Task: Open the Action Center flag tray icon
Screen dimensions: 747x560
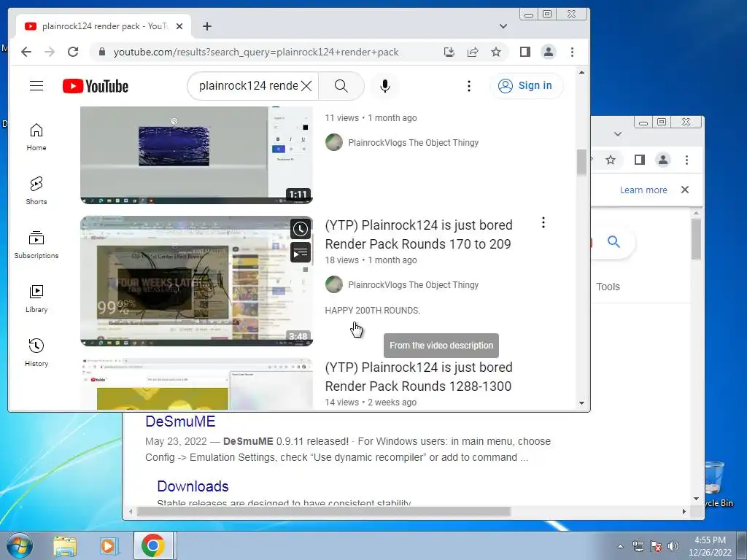Action: point(656,546)
